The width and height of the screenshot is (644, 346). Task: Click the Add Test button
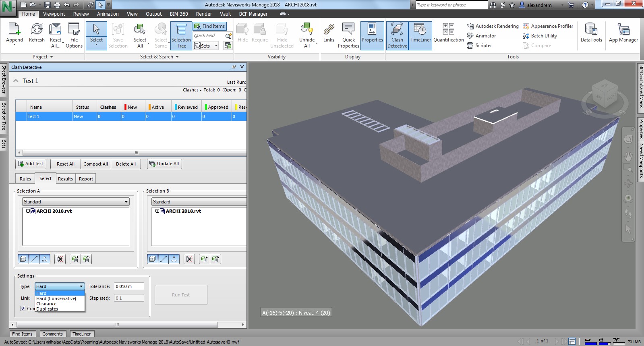[31, 164]
